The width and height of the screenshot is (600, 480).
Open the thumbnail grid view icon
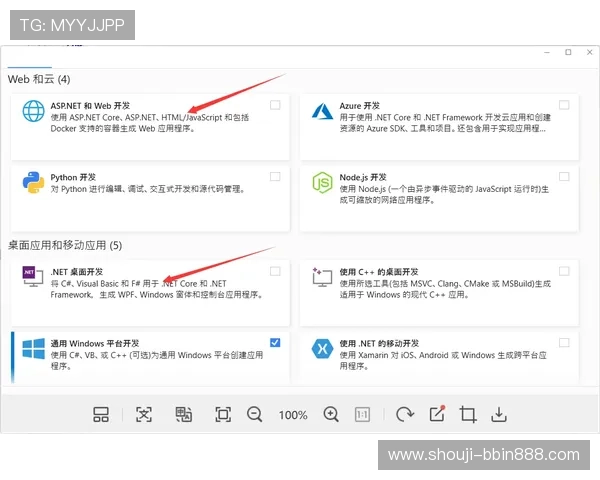click(x=101, y=415)
